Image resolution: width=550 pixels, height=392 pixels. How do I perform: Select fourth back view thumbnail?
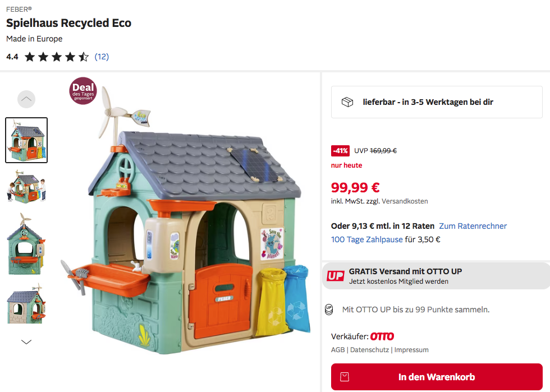point(26,303)
